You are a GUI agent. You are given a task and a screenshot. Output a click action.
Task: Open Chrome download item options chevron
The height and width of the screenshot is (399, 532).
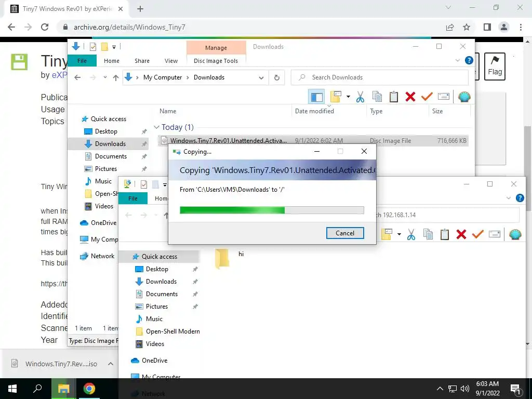tap(110, 364)
